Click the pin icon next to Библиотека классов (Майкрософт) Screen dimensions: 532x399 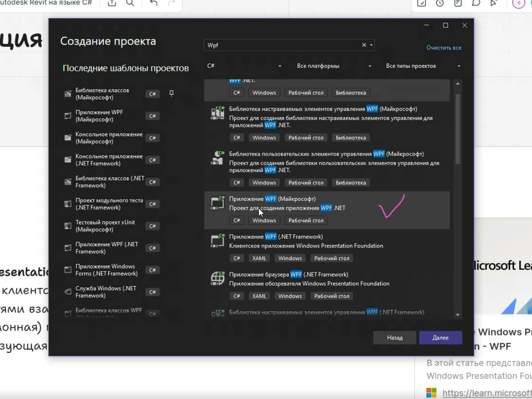click(x=171, y=93)
